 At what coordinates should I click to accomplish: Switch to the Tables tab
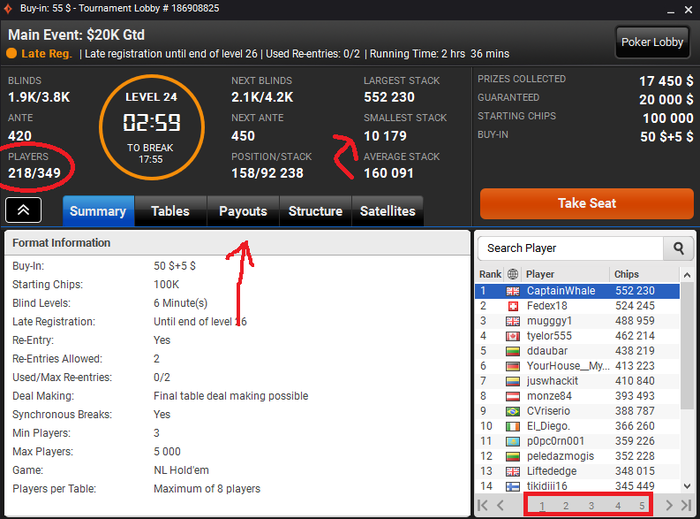pos(171,211)
